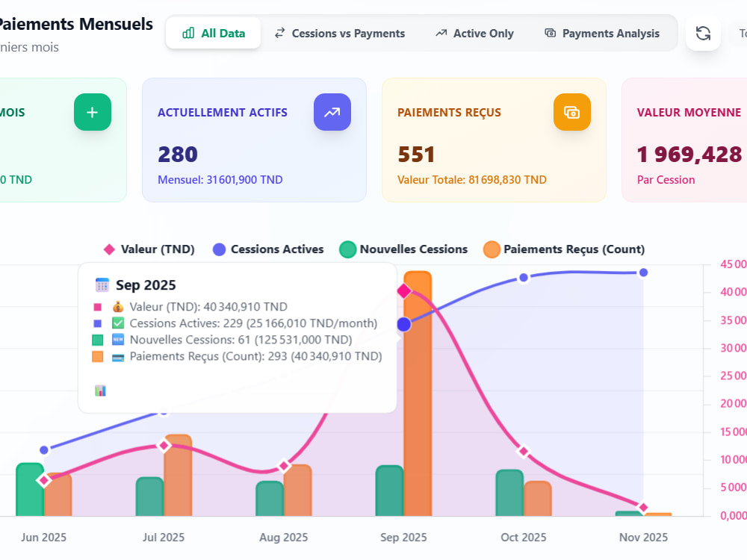Click the small chart icon in the tooltip
Viewport: 747px width, 560px height.
101,391
